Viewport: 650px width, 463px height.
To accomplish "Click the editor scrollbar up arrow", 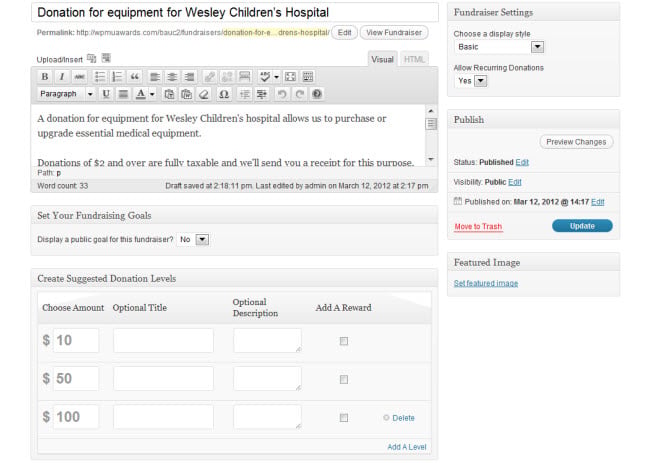I will pyautogui.click(x=431, y=111).
